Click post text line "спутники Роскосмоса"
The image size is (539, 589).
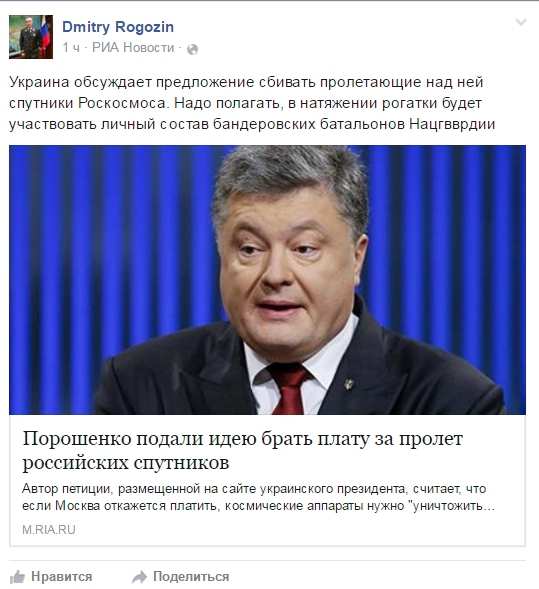(87, 103)
